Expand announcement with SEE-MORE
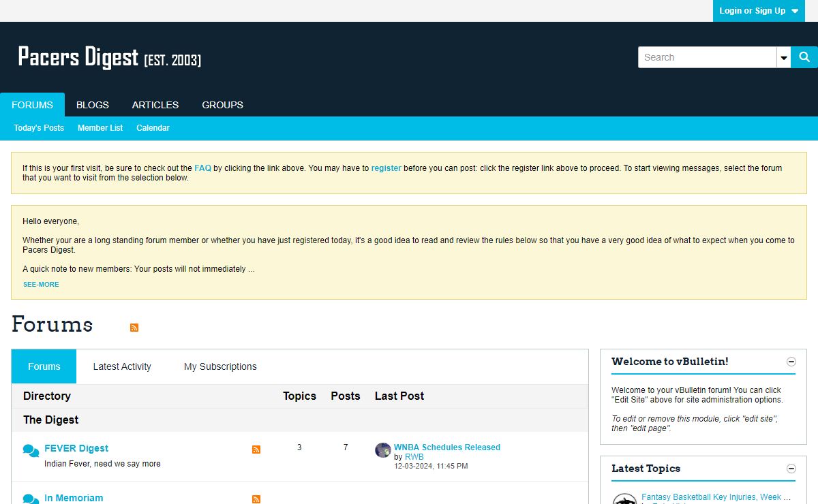 click(x=41, y=285)
